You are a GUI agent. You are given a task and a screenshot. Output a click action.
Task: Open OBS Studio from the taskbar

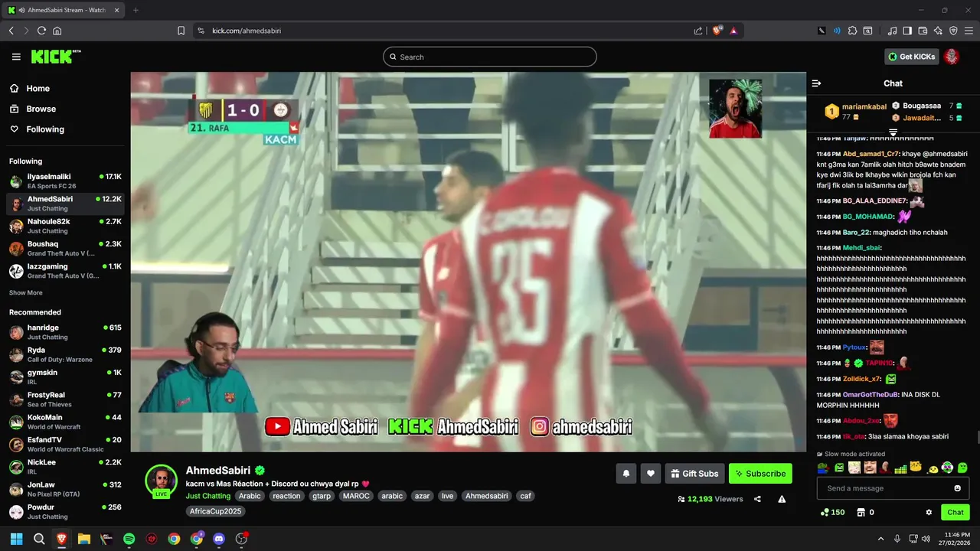click(242, 539)
